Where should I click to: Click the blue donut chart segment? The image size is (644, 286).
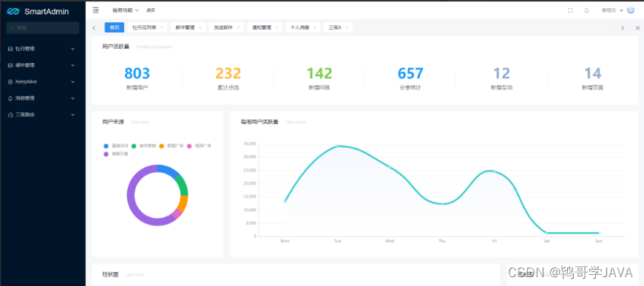pyautogui.click(x=169, y=171)
